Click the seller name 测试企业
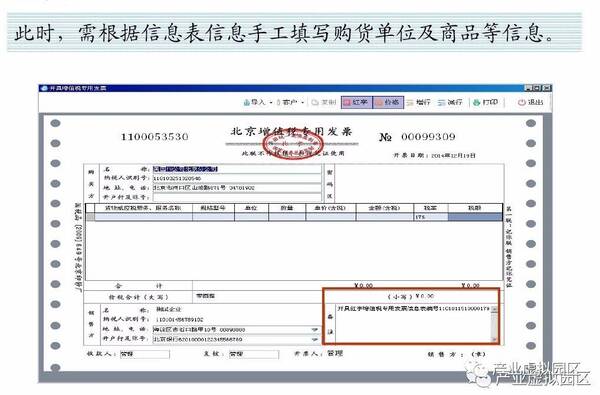 click(x=168, y=309)
